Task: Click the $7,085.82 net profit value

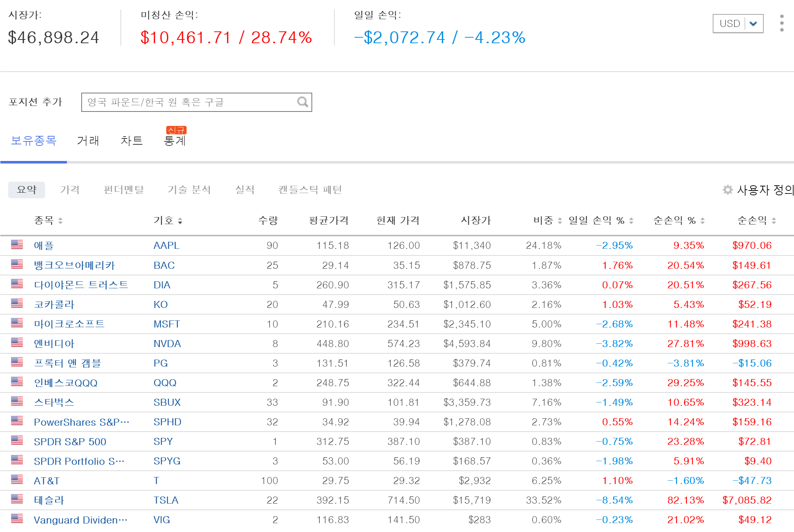Action: click(747, 500)
